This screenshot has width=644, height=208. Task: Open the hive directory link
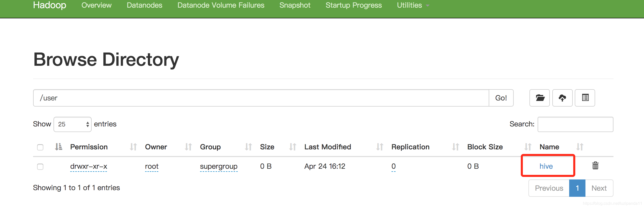coord(546,166)
